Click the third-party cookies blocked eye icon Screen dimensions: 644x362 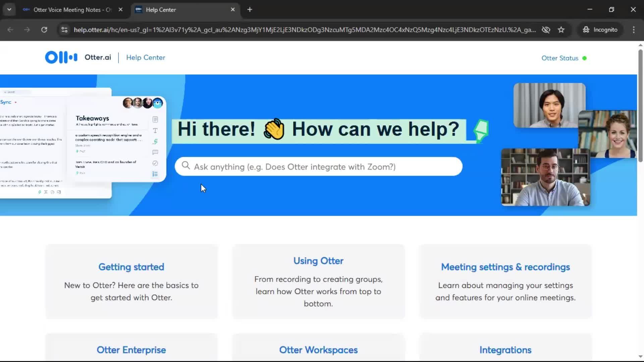point(546,29)
